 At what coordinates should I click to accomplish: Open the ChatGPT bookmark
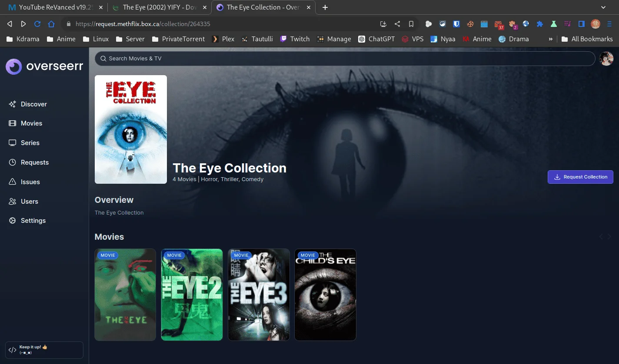(x=376, y=39)
